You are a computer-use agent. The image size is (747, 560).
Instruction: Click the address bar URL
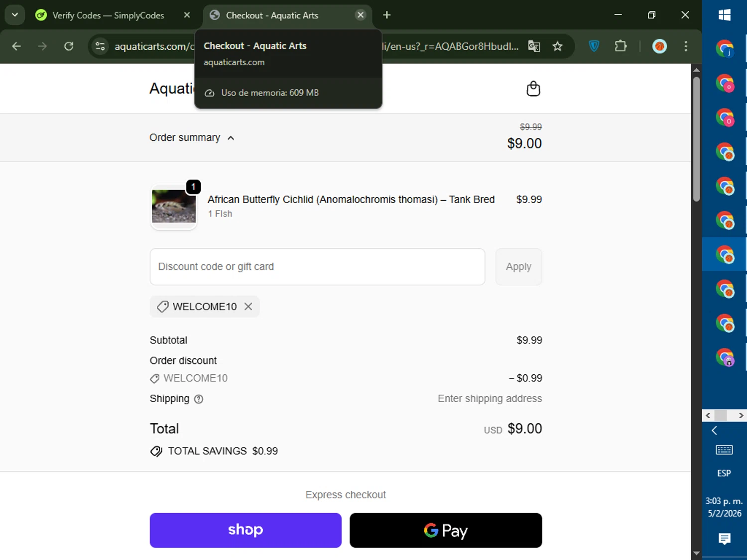154,46
